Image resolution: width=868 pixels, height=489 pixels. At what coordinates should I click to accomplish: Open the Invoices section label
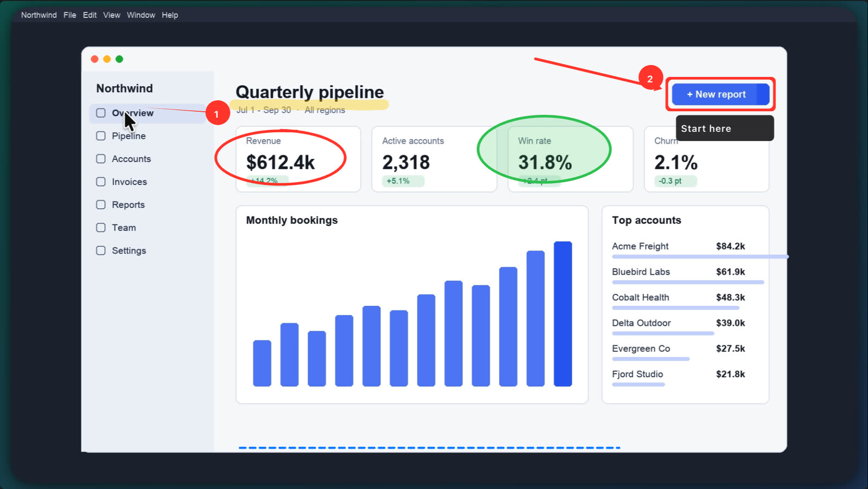[129, 182]
